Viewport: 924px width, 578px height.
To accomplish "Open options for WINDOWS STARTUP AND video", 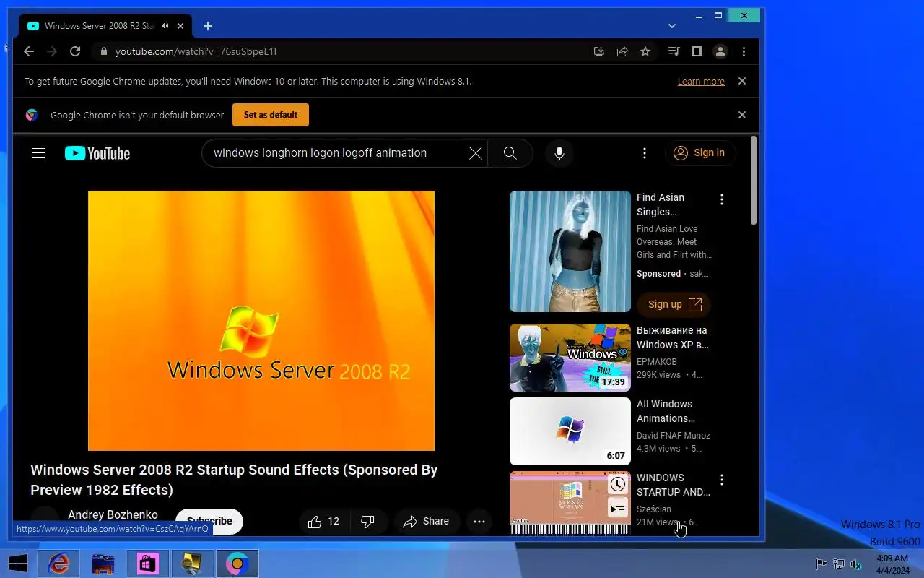I will (x=721, y=480).
